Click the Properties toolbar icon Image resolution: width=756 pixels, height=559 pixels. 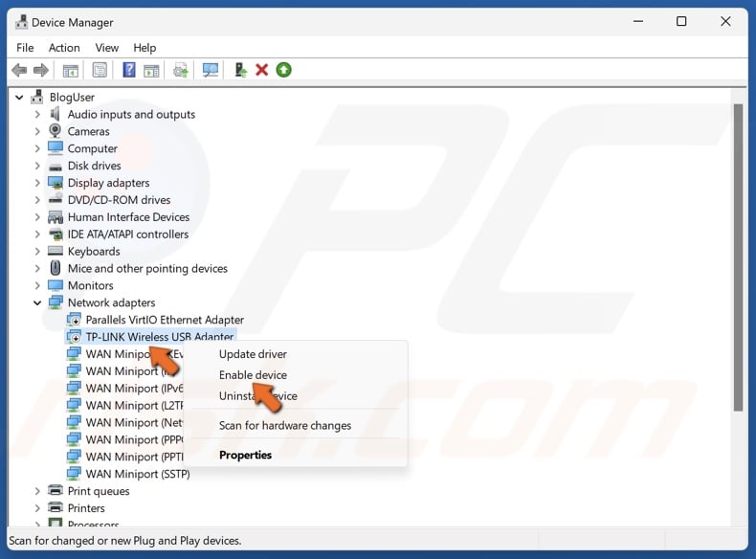pyautogui.click(x=100, y=71)
